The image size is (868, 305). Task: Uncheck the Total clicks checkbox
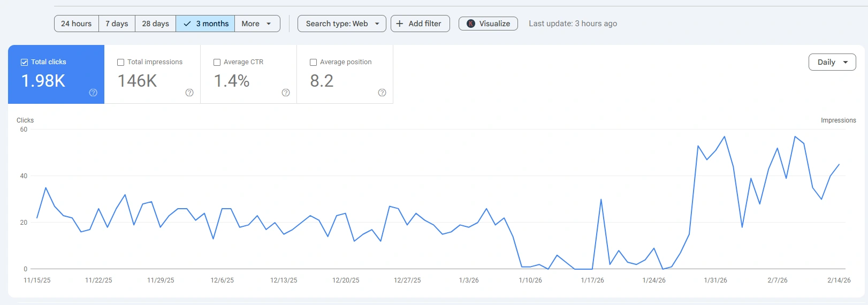click(x=24, y=62)
